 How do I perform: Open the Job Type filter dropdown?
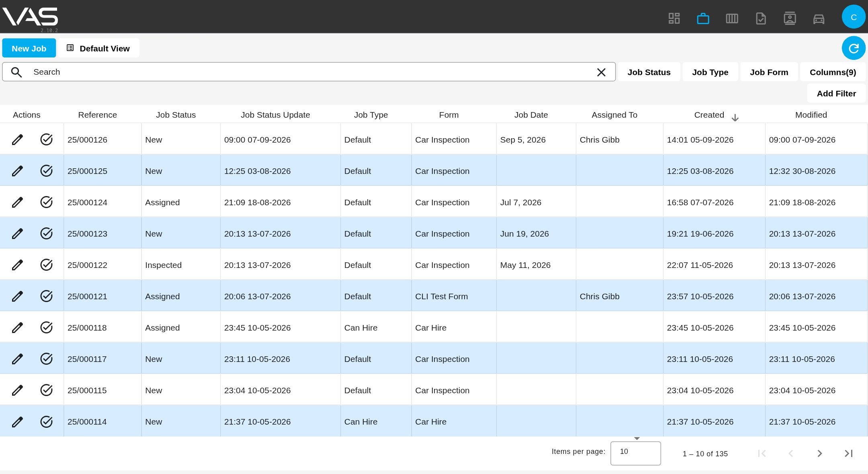coord(710,72)
